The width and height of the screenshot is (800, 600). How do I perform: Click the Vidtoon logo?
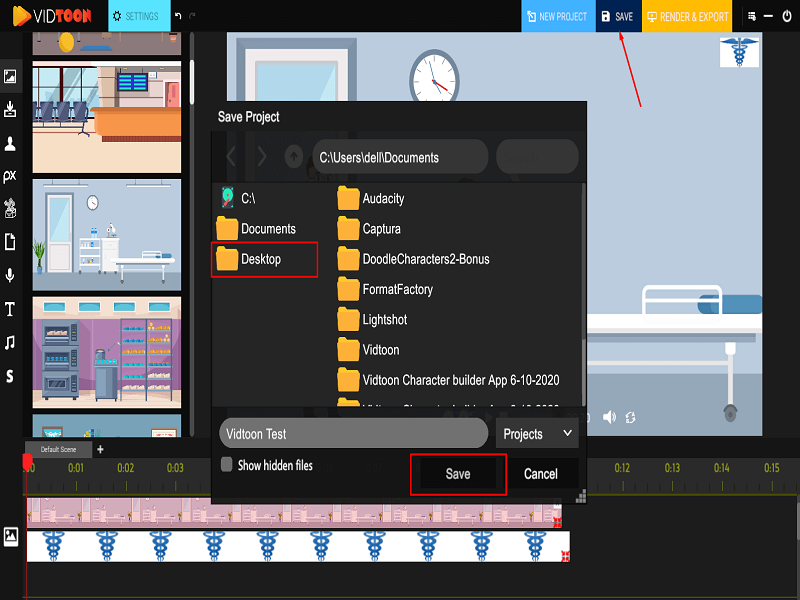click(52, 16)
